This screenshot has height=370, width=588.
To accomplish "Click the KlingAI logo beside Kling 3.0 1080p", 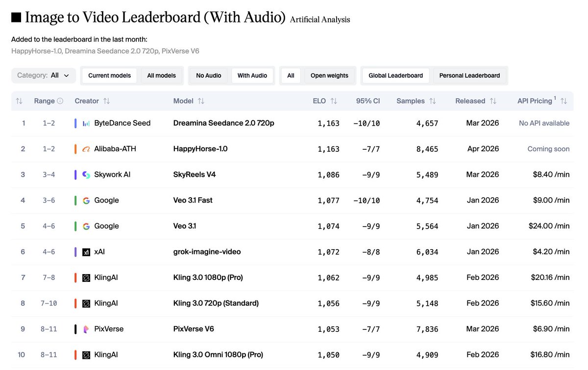I will [86, 277].
